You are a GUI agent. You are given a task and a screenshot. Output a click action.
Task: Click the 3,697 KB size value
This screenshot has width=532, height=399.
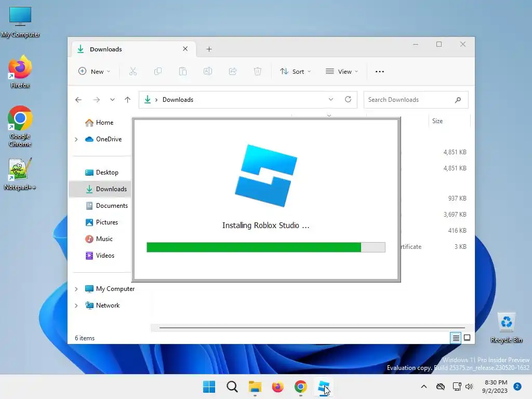click(455, 215)
